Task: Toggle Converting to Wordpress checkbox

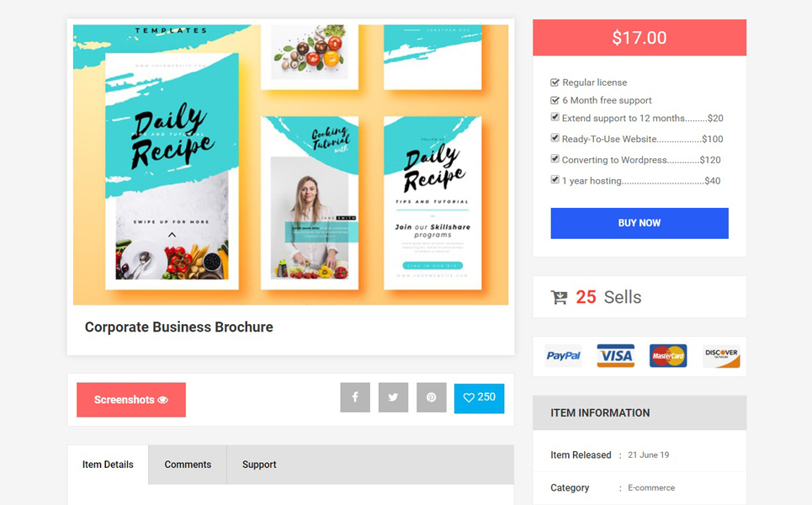Action: point(555,158)
